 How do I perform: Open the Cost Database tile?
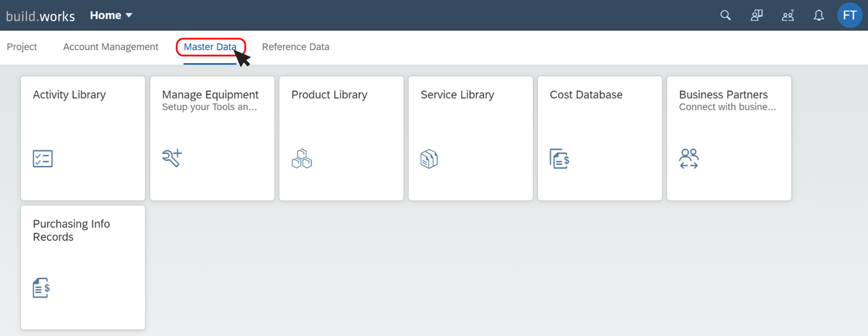[x=600, y=139]
